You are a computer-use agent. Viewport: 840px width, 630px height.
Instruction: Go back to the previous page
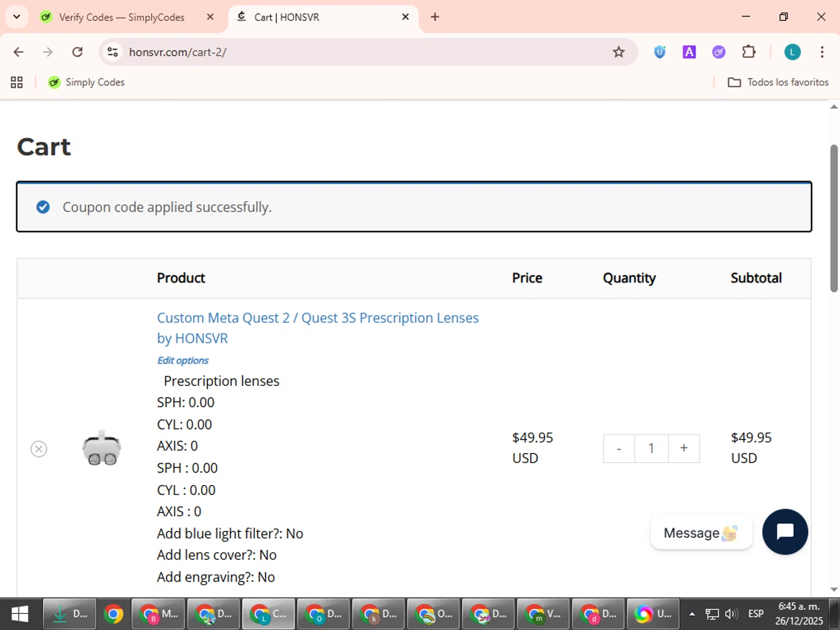(x=18, y=52)
